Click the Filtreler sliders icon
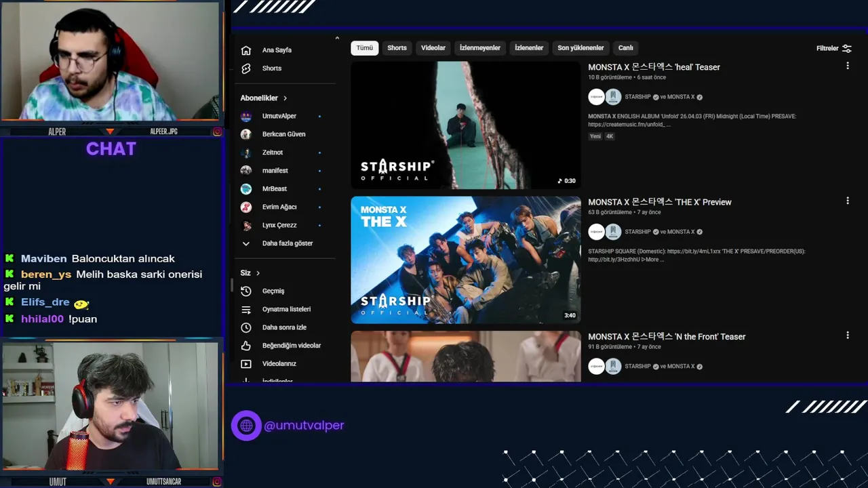868x488 pixels. tap(846, 48)
